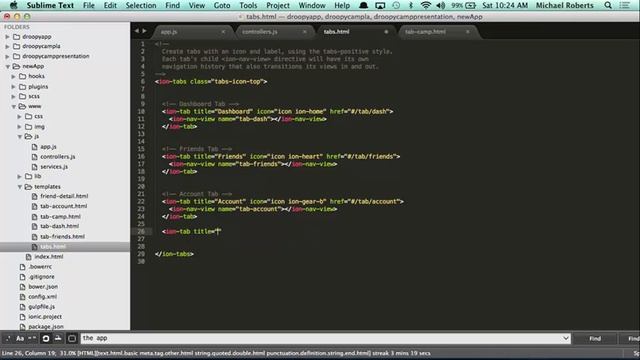This screenshot has height=360, width=640.
Task: Open app.js in sidebar
Action: (x=48, y=147)
